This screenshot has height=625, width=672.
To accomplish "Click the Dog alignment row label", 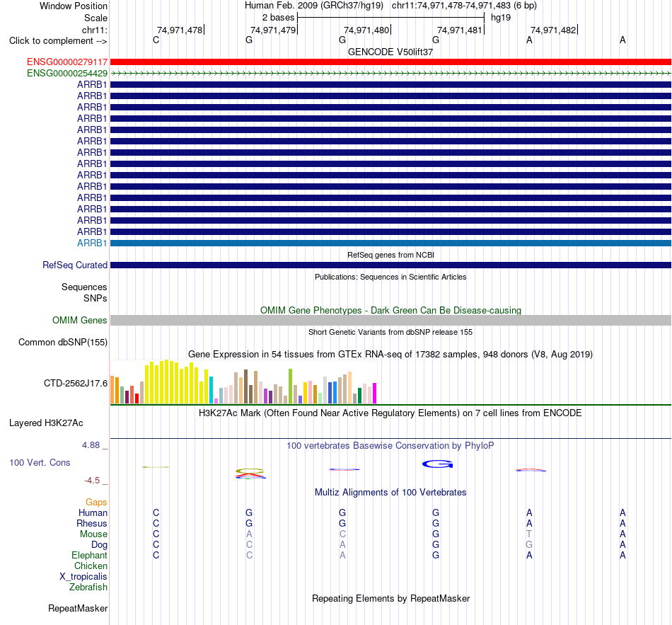I will click(x=100, y=545).
